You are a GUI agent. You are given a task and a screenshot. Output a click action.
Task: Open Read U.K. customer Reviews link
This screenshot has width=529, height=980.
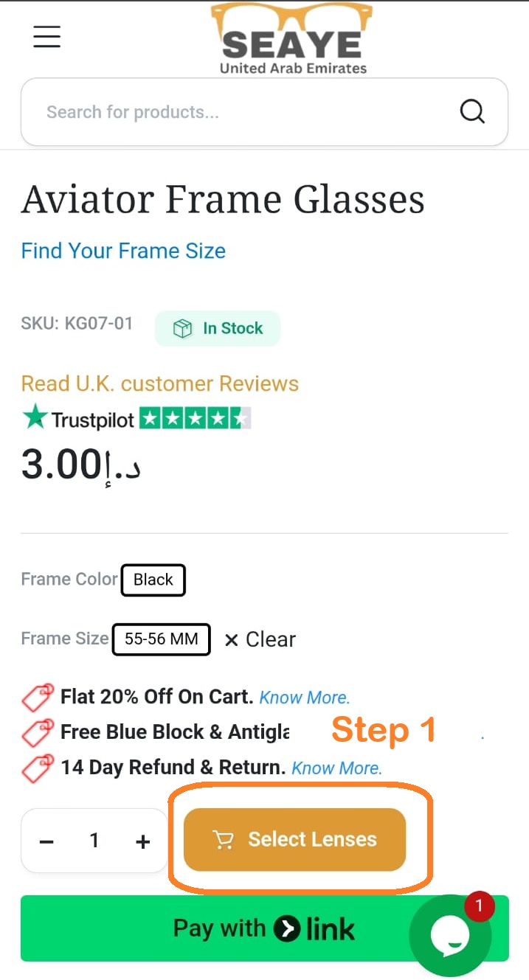pos(159,383)
